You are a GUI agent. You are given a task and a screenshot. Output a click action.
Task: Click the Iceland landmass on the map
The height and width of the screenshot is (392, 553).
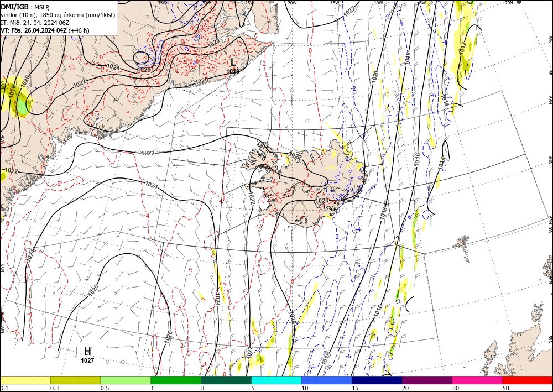pos(303,184)
